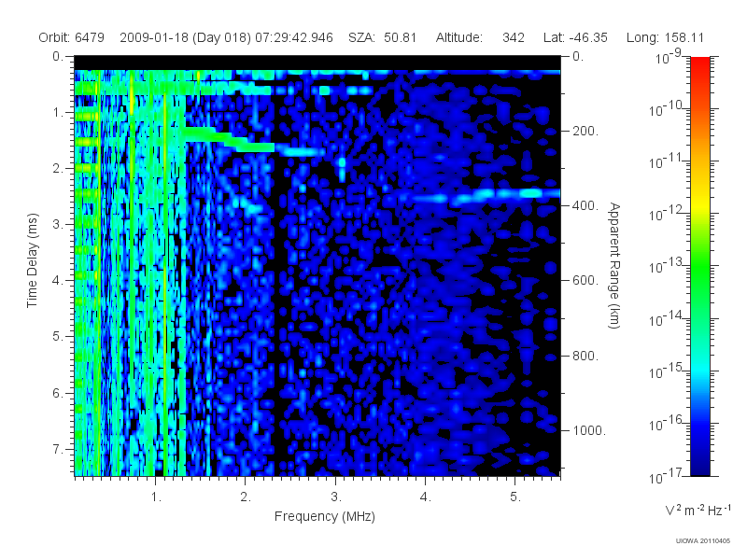The width and height of the screenshot is (747, 560).
Task: Click the 10^-9 color scale label
Action: pos(669,57)
